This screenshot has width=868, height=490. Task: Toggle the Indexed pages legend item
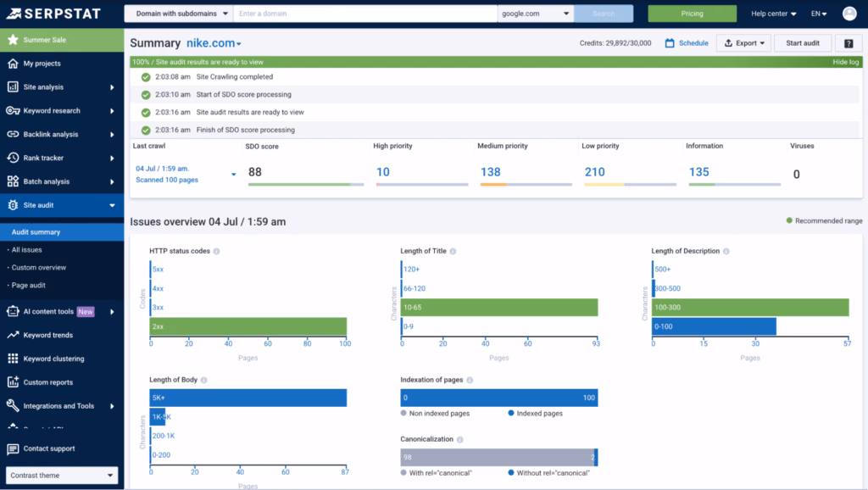click(x=535, y=414)
